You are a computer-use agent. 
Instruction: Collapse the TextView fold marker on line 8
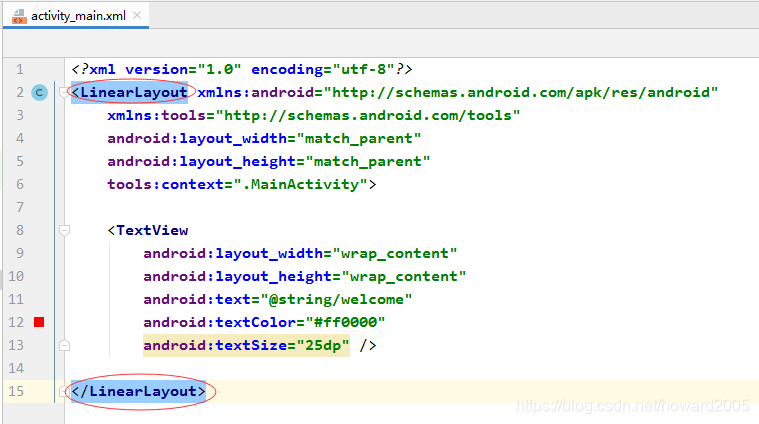[x=64, y=230]
